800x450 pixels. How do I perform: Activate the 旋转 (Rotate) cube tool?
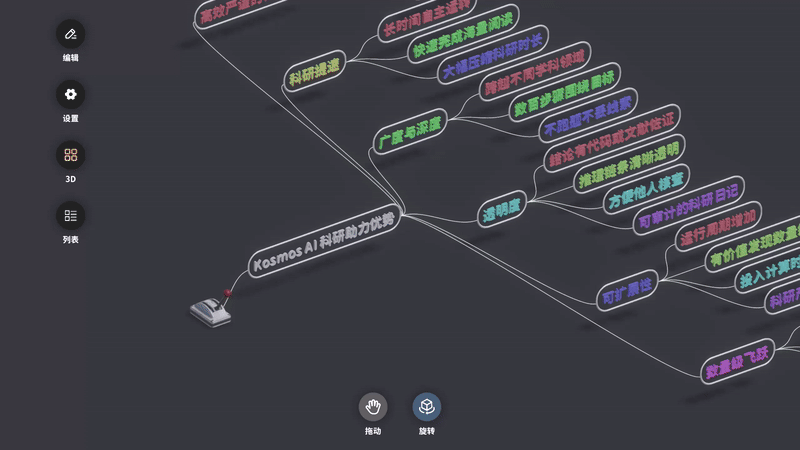click(427, 407)
